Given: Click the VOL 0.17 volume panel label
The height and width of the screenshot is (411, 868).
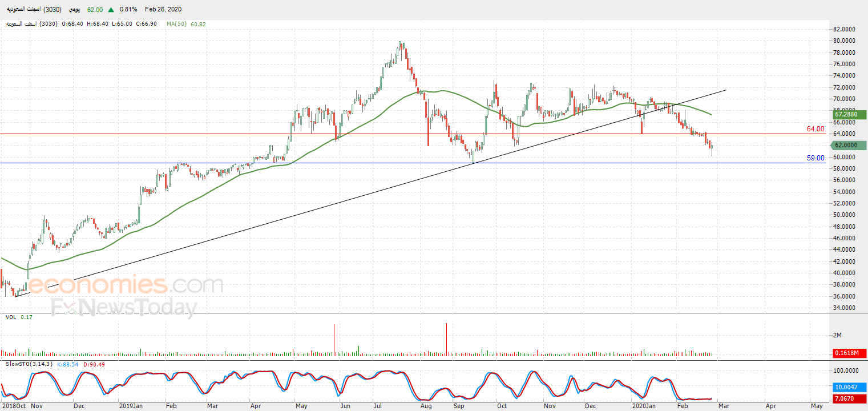Looking at the screenshot, I should pos(18,316).
